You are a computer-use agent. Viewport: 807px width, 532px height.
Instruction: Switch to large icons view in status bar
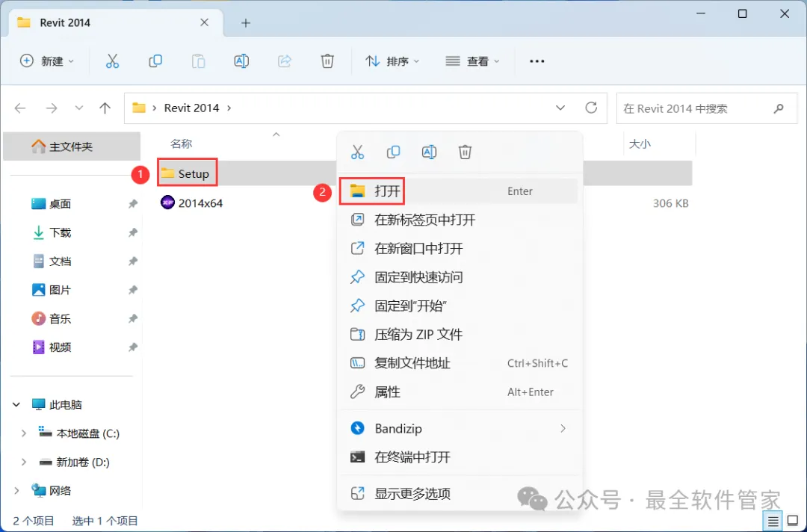[x=793, y=522]
